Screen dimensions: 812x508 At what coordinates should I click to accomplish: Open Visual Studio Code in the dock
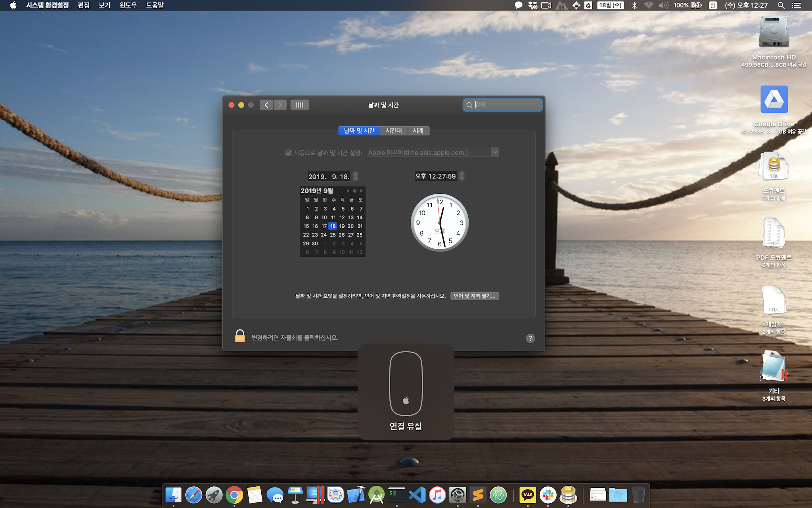tap(417, 495)
